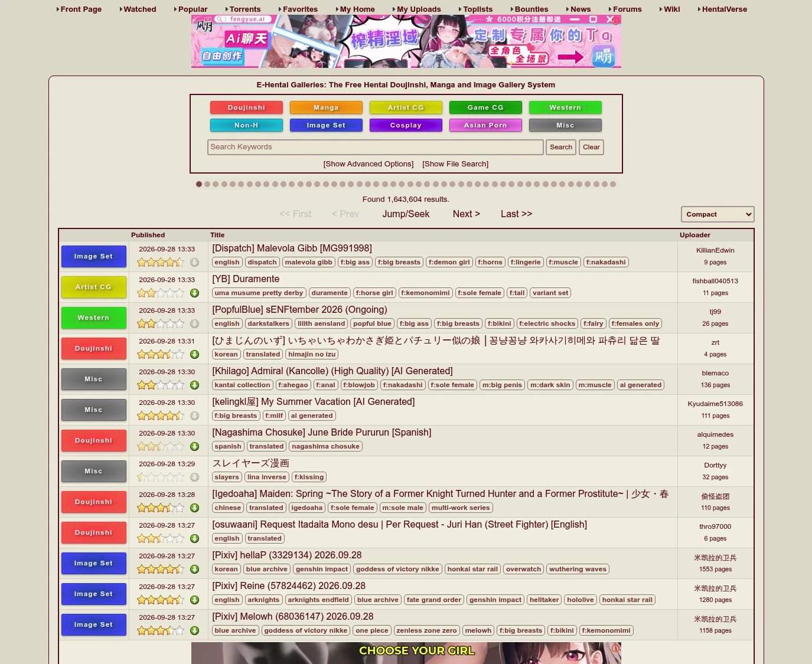Image resolution: width=812 pixels, height=664 pixels.
Task: Click torrent icon for Pixiv Melowh gallery
Action: point(194,630)
